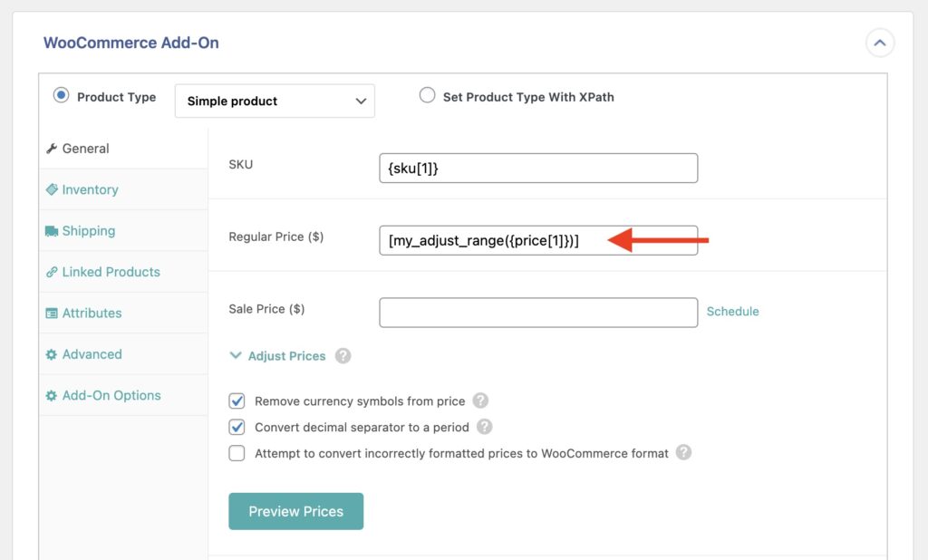Switch to the Inventory tab

pos(89,189)
